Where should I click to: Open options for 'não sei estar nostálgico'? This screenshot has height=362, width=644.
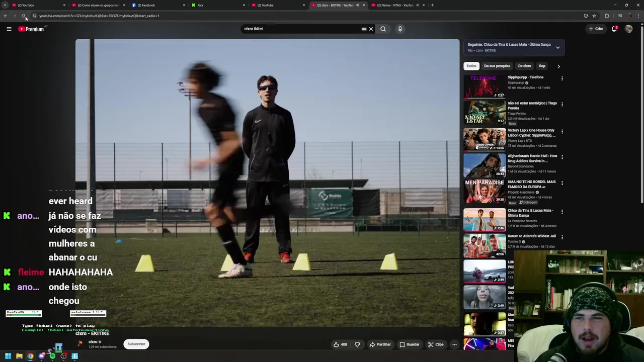pos(562,104)
